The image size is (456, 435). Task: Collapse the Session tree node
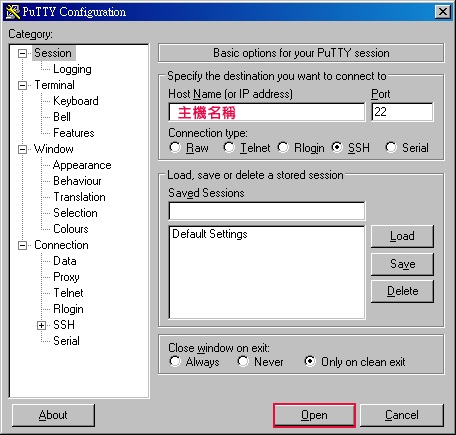point(22,53)
